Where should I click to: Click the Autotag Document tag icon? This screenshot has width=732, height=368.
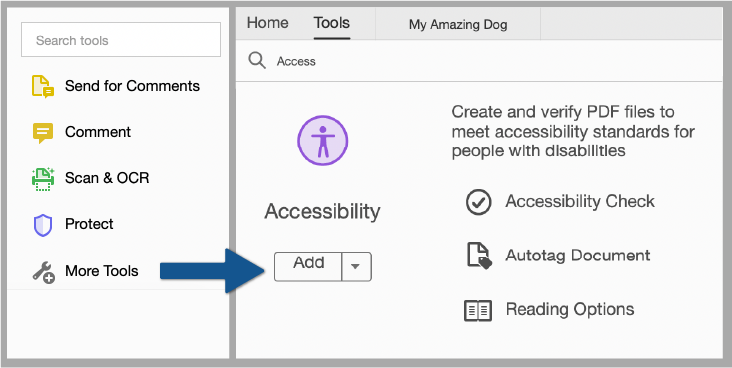[479, 255]
